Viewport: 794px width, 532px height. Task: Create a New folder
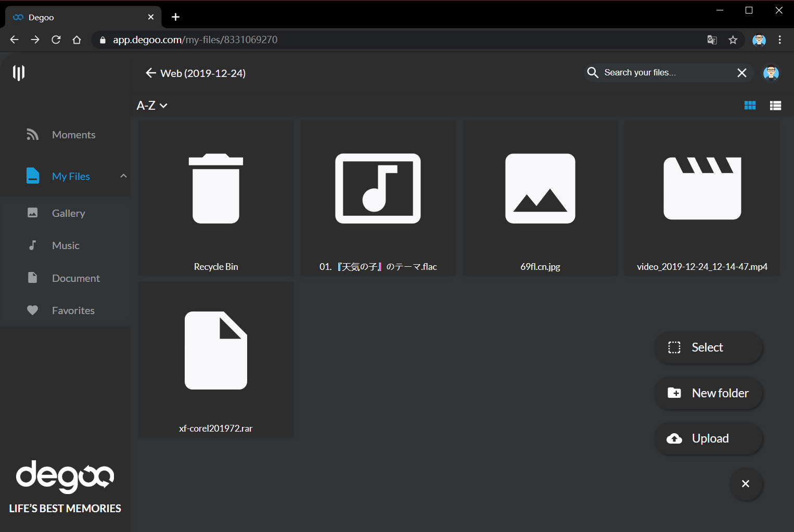coord(708,393)
